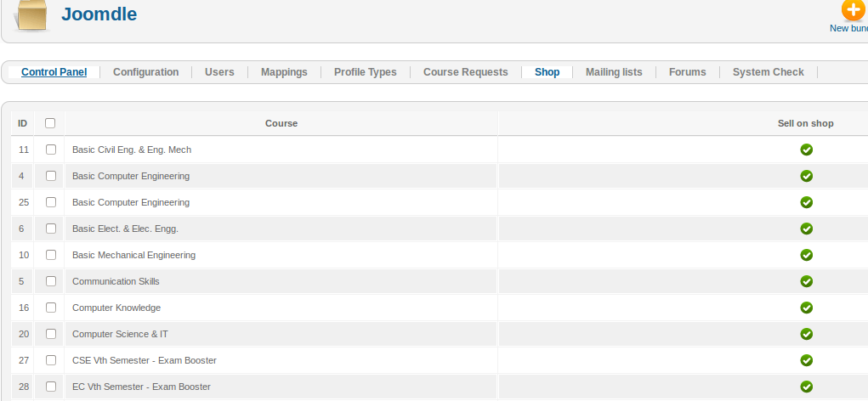Click the Joomdle box logo icon

32,17
